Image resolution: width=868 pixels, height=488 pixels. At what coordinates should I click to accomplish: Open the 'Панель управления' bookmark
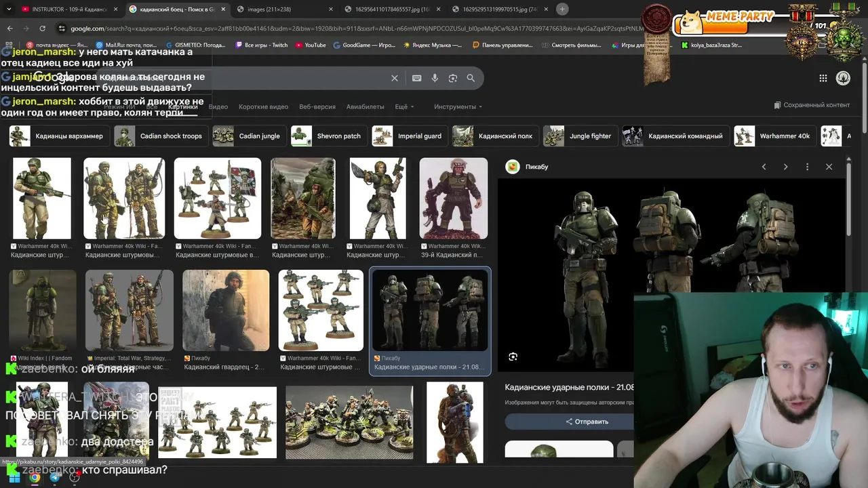pos(502,45)
